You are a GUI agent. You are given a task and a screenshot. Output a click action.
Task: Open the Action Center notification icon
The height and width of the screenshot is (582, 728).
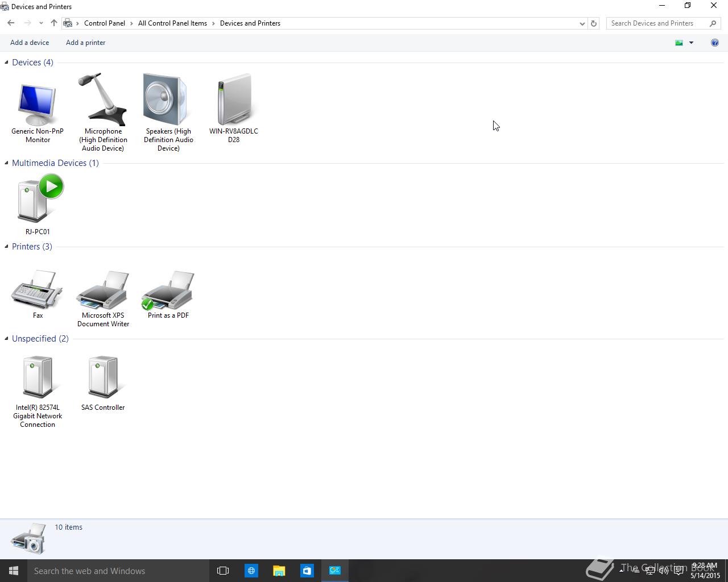(x=679, y=571)
